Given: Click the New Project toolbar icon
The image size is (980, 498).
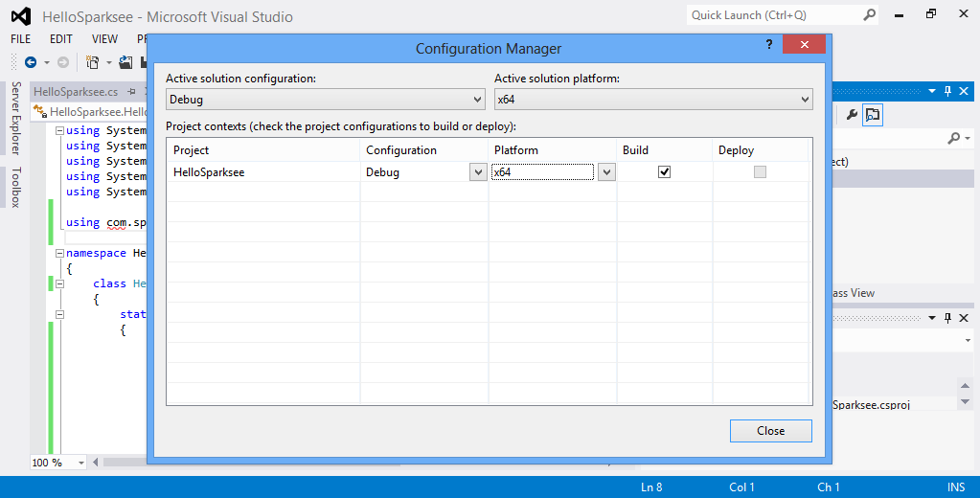Looking at the screenshot, I should (93, 62).
